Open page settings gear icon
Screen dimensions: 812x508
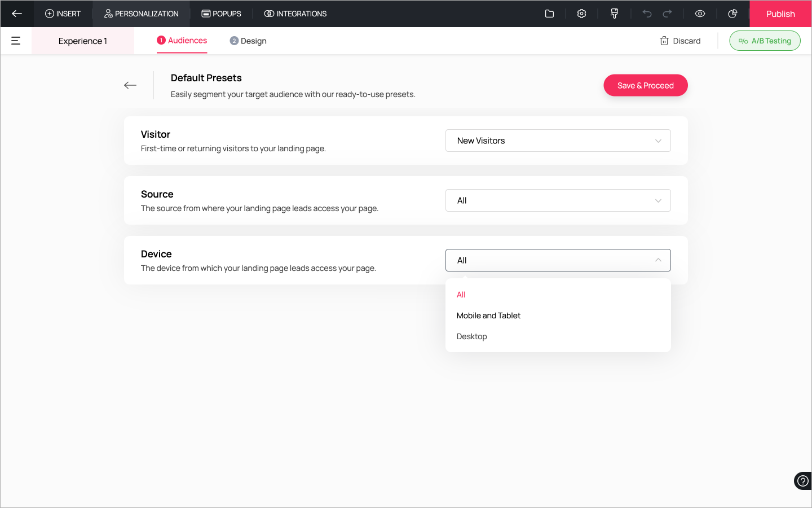[x=581, y=14]
